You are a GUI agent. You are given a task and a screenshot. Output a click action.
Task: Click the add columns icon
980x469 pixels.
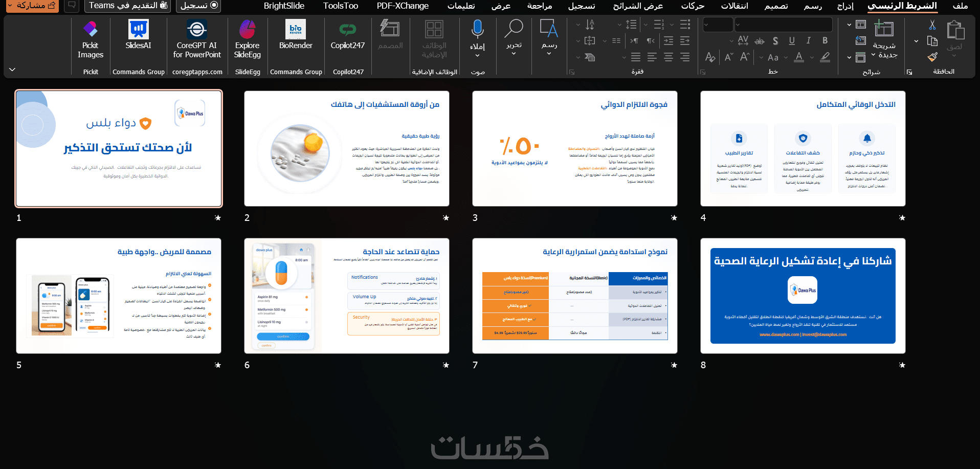pos(616,40)
